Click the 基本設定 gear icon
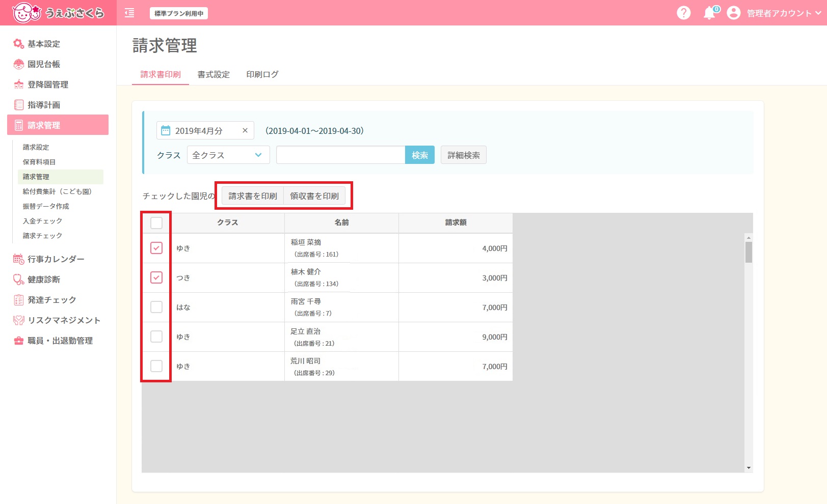 pyautogui.click(x=19, y=44)
